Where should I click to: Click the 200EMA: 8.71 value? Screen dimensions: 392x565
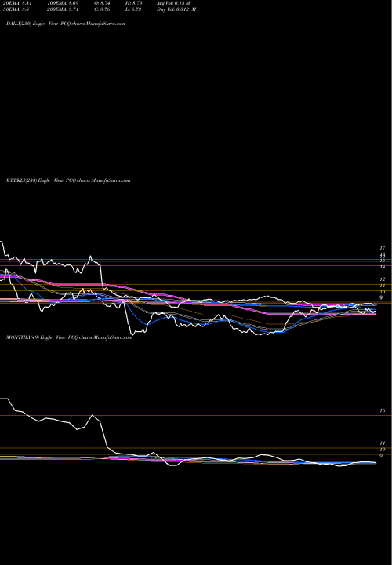tap(63, 9)
